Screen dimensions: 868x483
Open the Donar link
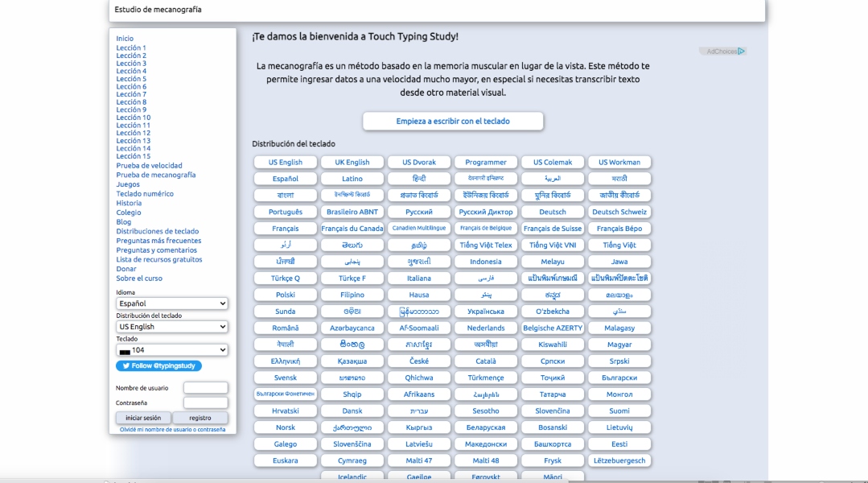point(126,269)
